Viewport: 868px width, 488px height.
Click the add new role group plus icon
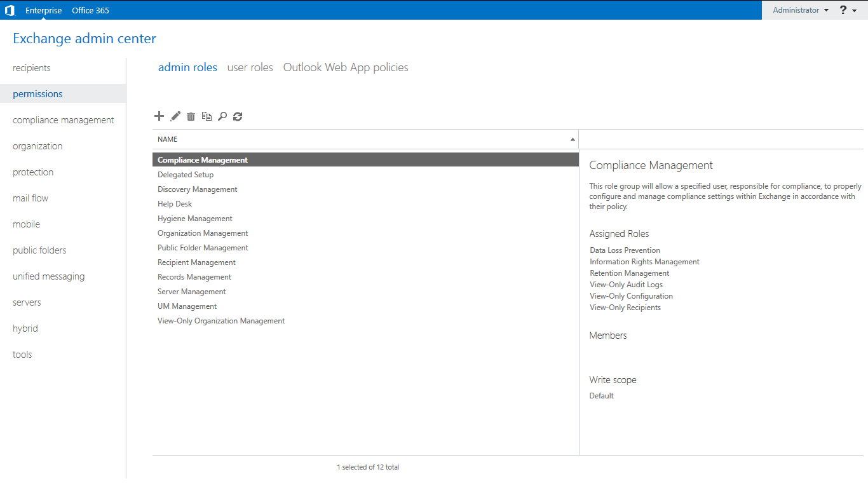159,116
